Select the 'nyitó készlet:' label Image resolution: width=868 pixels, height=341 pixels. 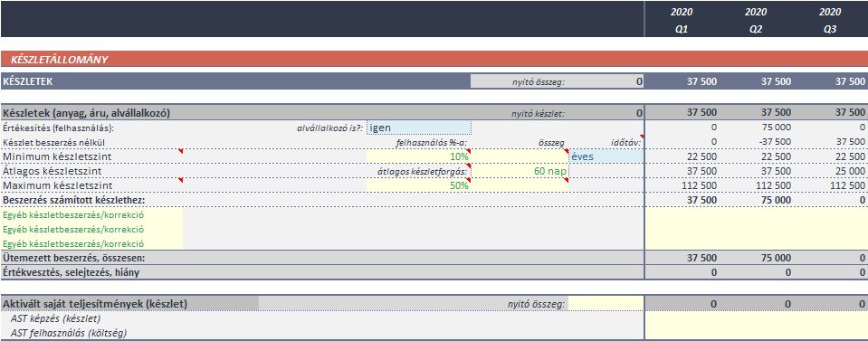(538, 113)
